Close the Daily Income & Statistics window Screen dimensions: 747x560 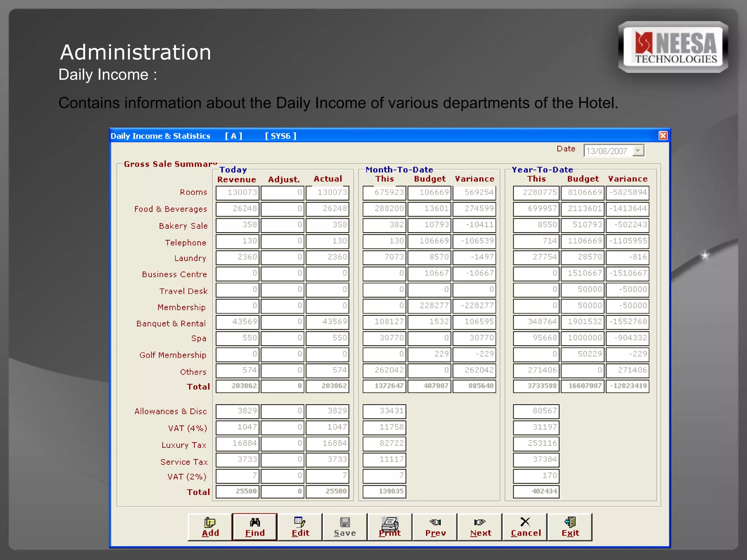(x=663, y=136)
